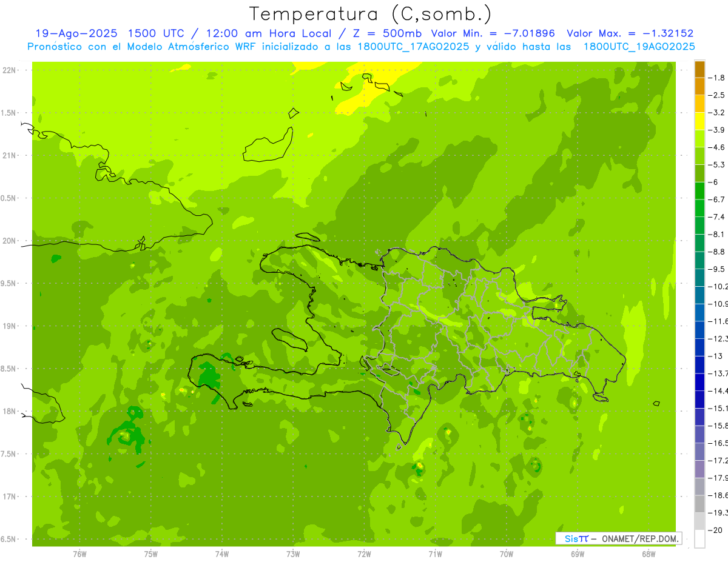Viewport: 728px width, 562px height.
Task: Click the "-1.8" colorbar label
Action: click(x=716, y=78)
